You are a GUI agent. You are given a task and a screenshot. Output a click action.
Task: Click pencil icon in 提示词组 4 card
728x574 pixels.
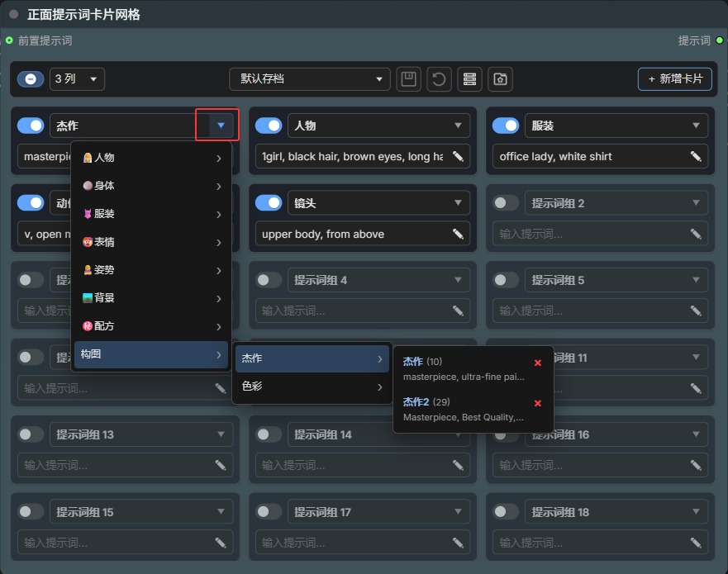(x=459, y=311)
